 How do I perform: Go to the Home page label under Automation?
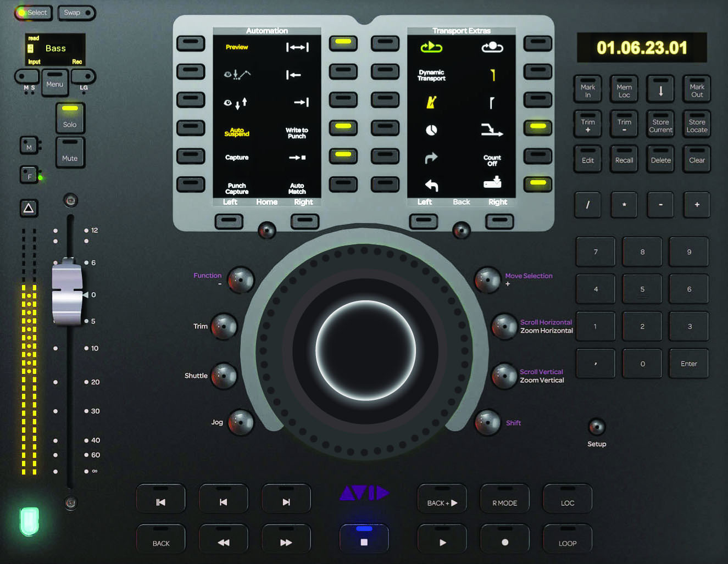pyautogui.click(x=266, y=202)
